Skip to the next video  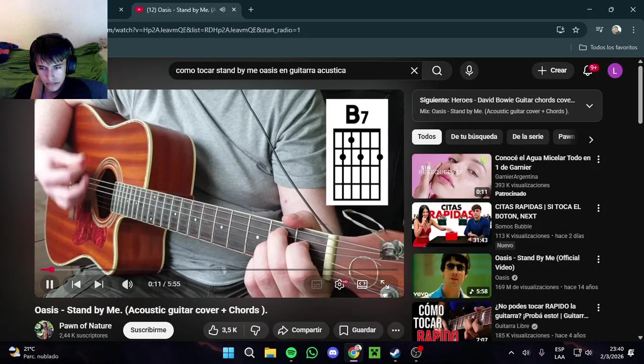[x=99, y=284]
